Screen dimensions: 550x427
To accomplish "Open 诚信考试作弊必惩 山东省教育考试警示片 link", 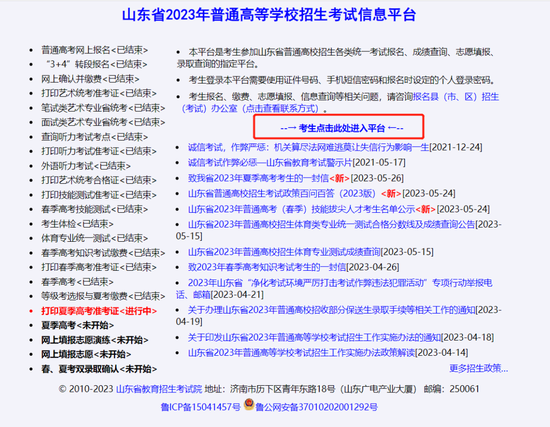I will 270,162.
